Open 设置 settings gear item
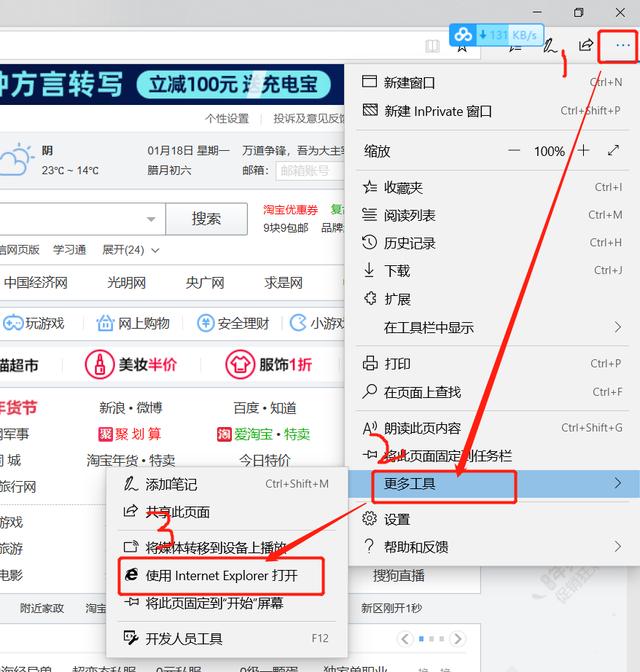 pos(492,519)
